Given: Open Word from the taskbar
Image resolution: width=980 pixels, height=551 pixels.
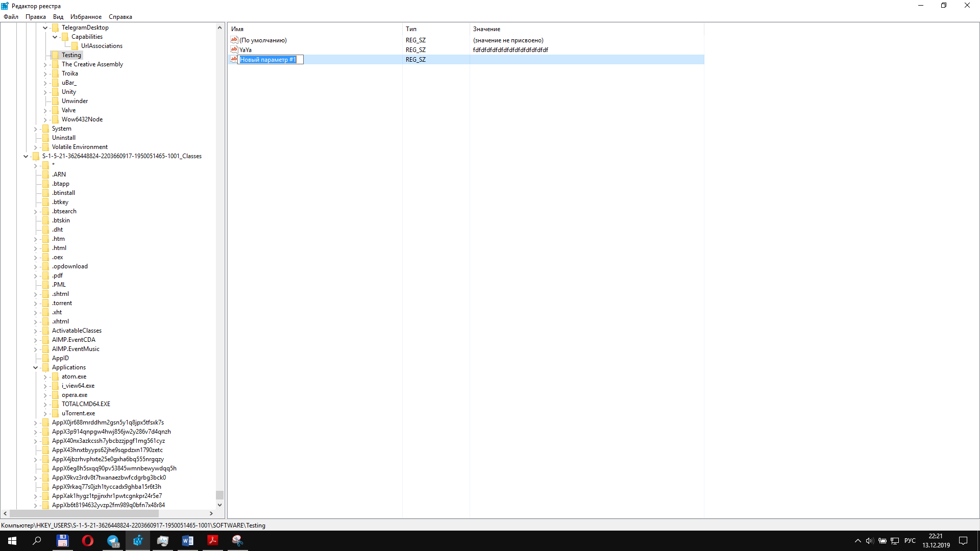Looking at the screenshot, I should tap(188, 541).
